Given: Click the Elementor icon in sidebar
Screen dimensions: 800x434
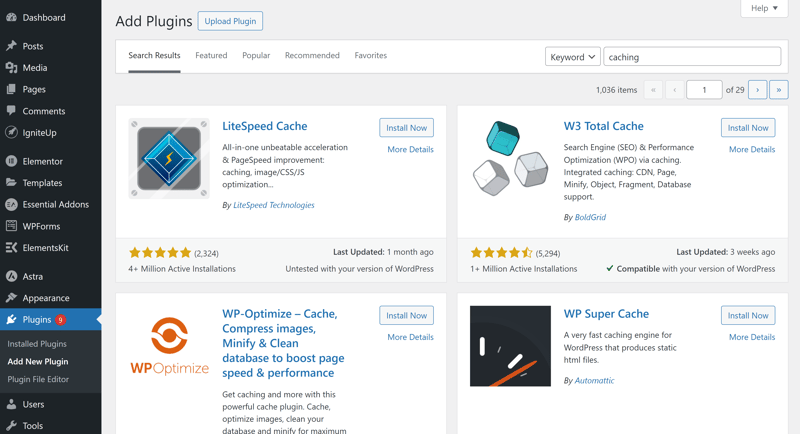Looking at the screenshot, I should pos(11,161).
